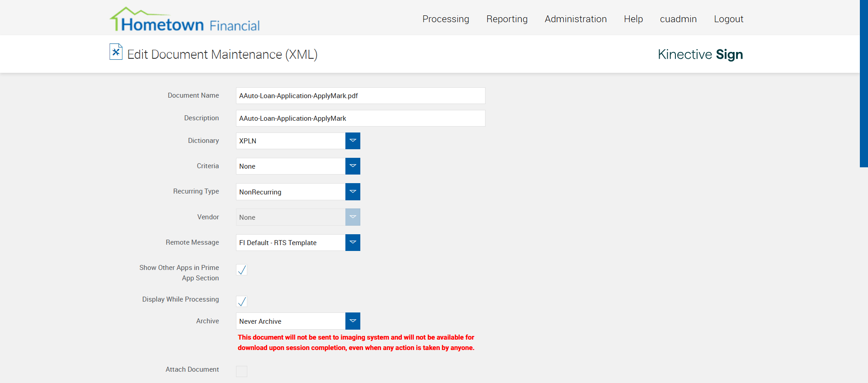Open the Recurring Type dropdown arrow
The width and height of the screenshot is (868, 383).
353,192
